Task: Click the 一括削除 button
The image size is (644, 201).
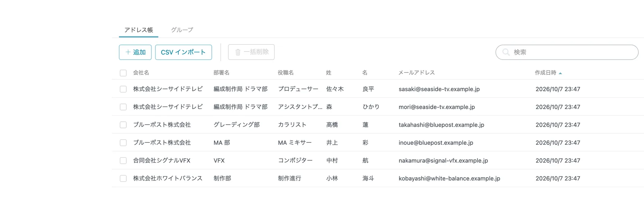Action: [251, 52]
